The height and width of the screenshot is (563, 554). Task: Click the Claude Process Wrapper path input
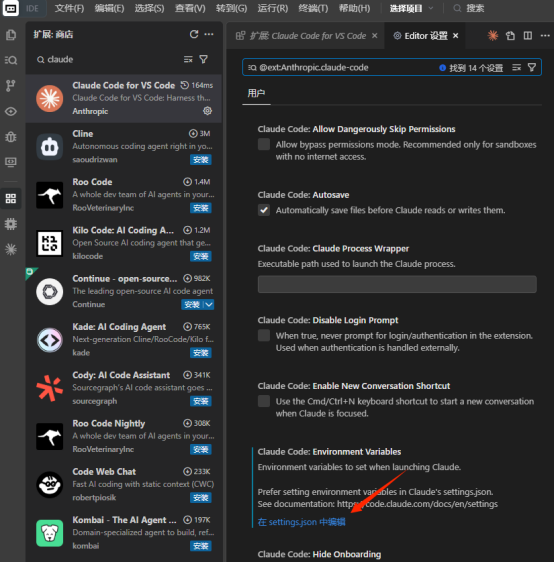(x=397, y=284)
